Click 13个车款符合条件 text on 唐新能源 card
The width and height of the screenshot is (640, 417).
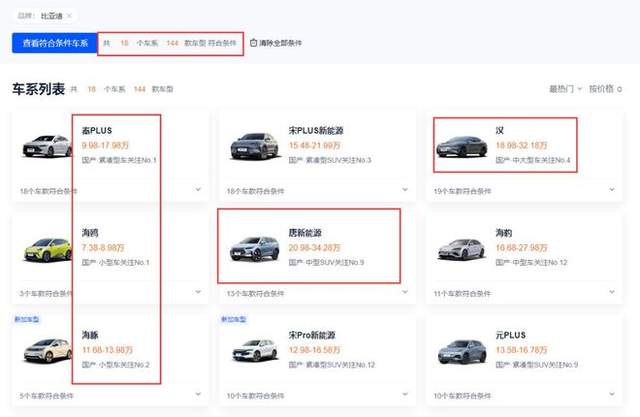point(255,293)
